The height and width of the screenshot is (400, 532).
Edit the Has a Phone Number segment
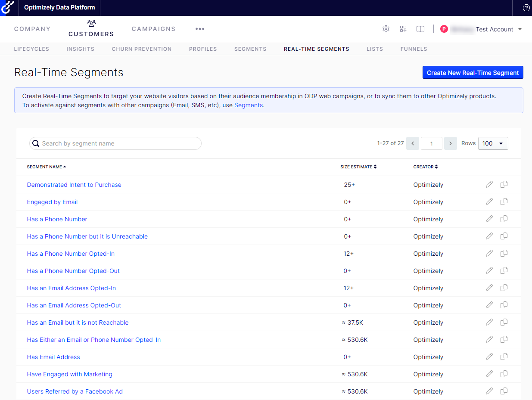(x=489, y=219)
